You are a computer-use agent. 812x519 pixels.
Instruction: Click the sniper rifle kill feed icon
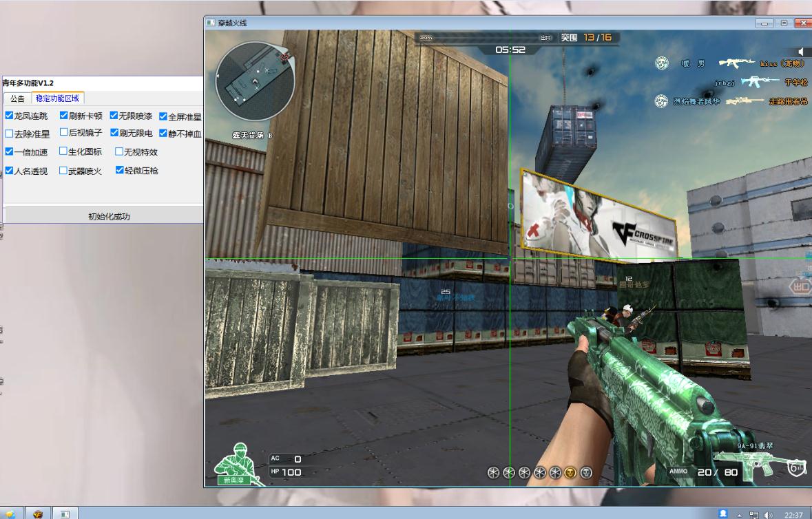[x=745, y=101]
